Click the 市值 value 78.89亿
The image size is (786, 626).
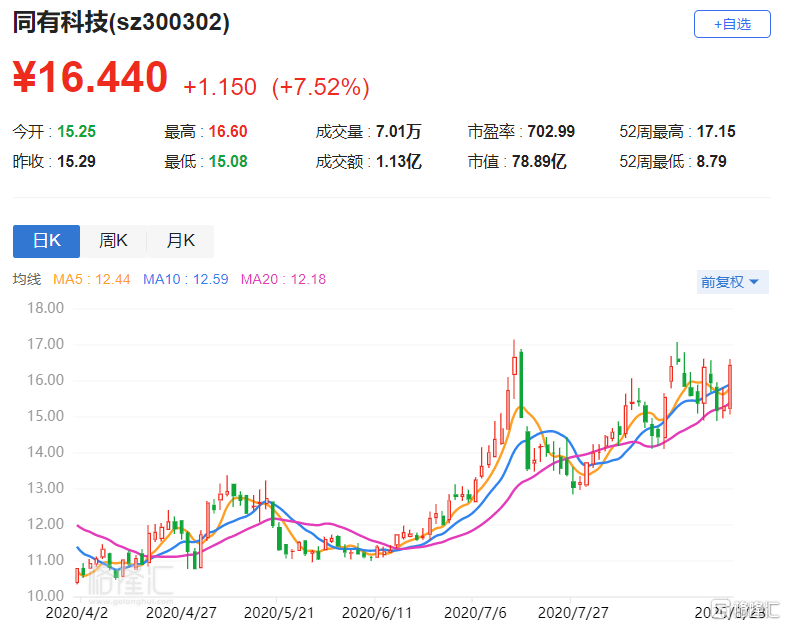click(539, 161)
